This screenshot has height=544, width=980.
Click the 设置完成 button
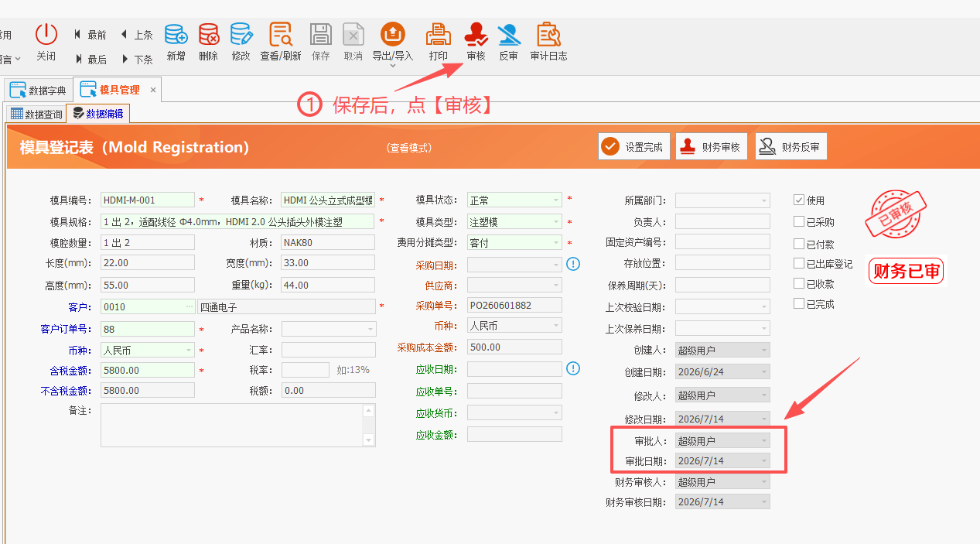point(634,147)
